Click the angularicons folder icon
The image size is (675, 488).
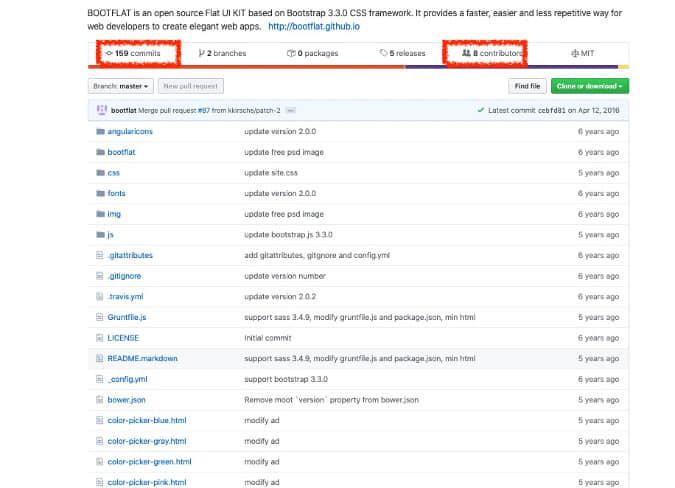(x=99, y=131)
